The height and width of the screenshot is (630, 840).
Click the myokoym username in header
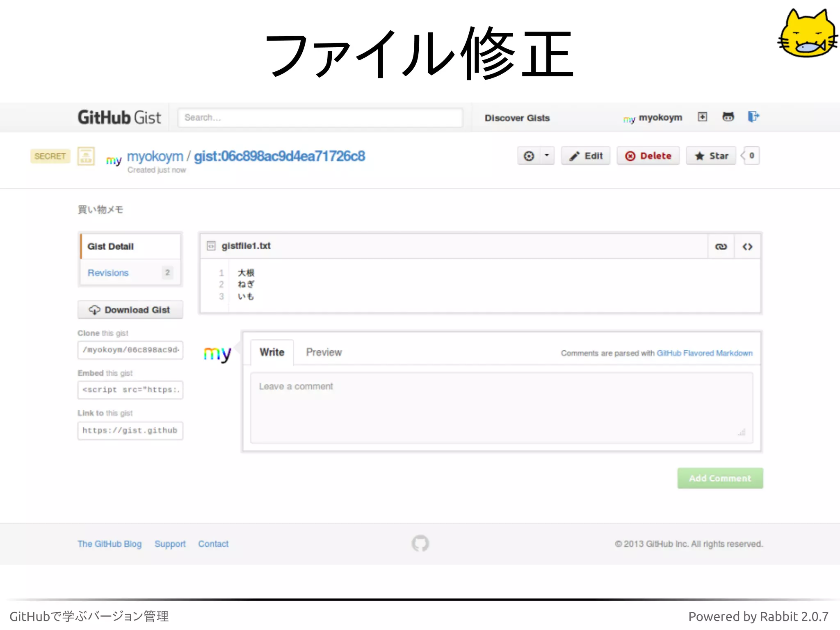click(660, 118)
